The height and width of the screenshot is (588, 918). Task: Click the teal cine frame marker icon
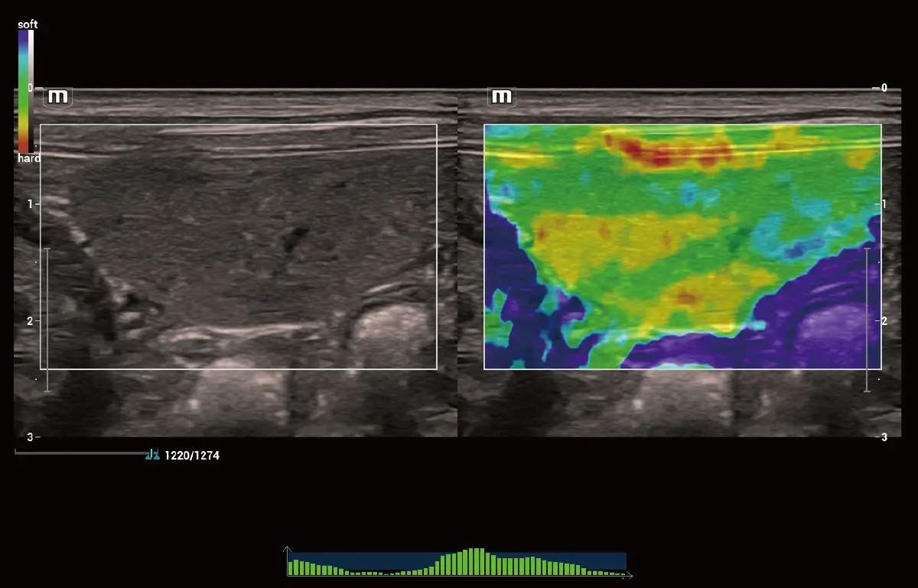point(153,455)
